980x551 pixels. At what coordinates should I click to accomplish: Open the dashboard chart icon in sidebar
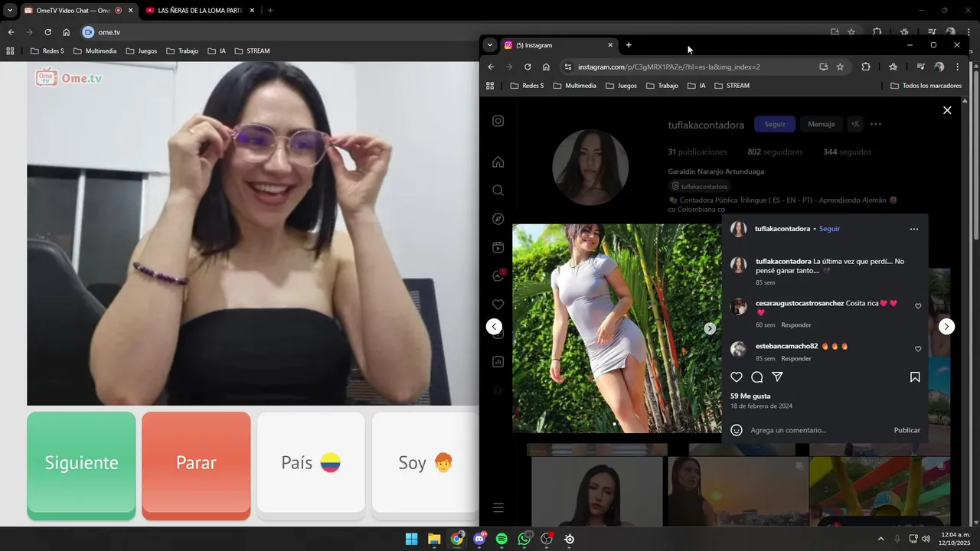coord(498,361)
